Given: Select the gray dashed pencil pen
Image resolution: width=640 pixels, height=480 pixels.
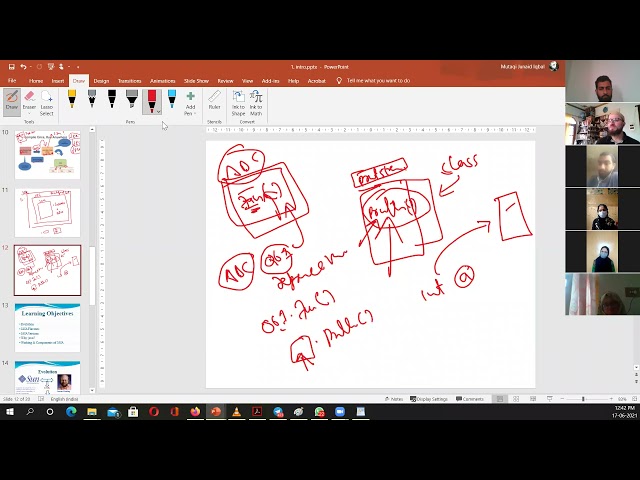Looking at the screenshot, I should pos(92,99).
